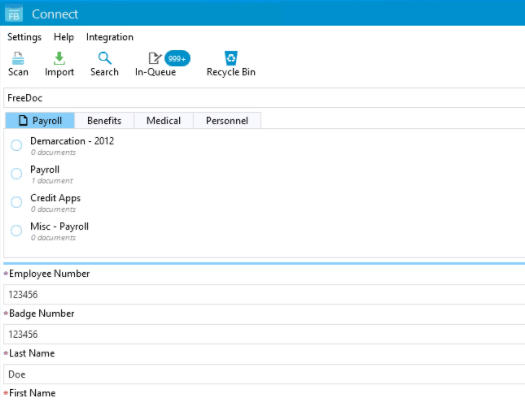Screen dimensions: 525x400
Task: Open the Help menu
Action: pyautogui.click(x=64, y=37)
